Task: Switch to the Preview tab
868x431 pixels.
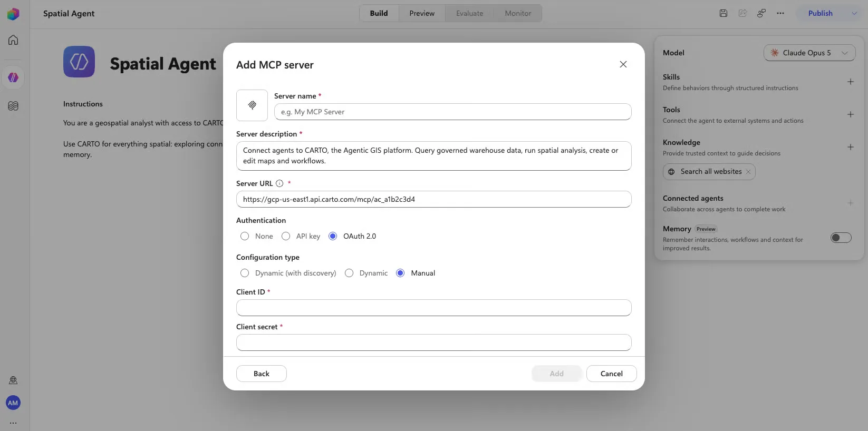Action: click(x=422, y=13)
